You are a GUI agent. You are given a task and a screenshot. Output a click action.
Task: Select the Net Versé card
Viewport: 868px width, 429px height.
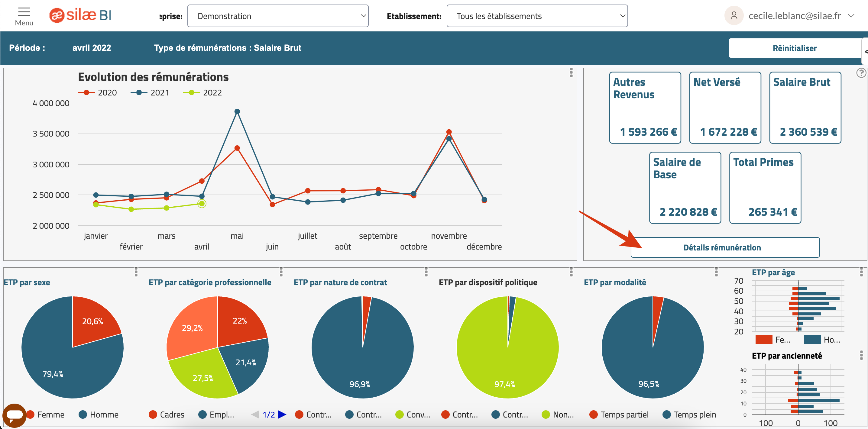725,108
